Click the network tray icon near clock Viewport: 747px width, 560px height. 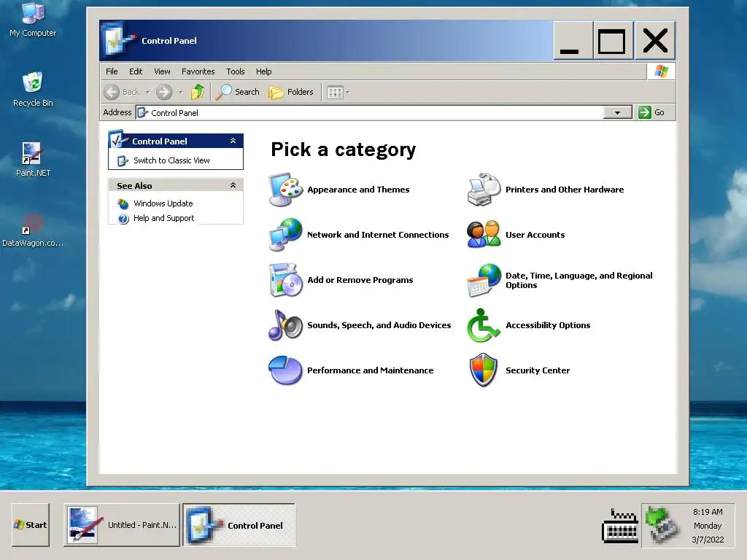(x=662, y=525)
